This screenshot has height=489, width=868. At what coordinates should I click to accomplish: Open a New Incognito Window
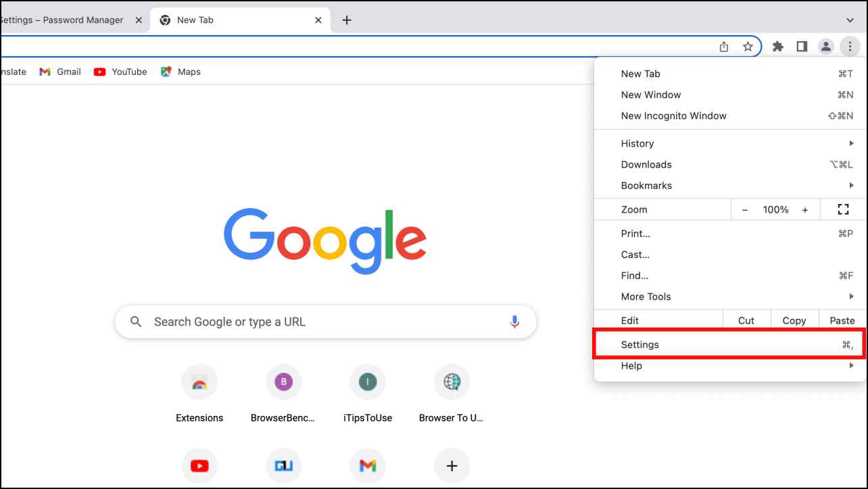(730, 115)
